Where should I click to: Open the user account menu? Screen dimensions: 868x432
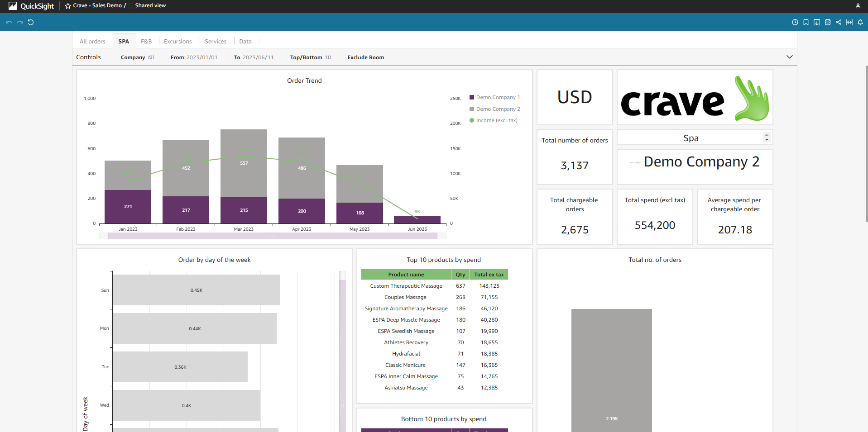click(858, 6)
